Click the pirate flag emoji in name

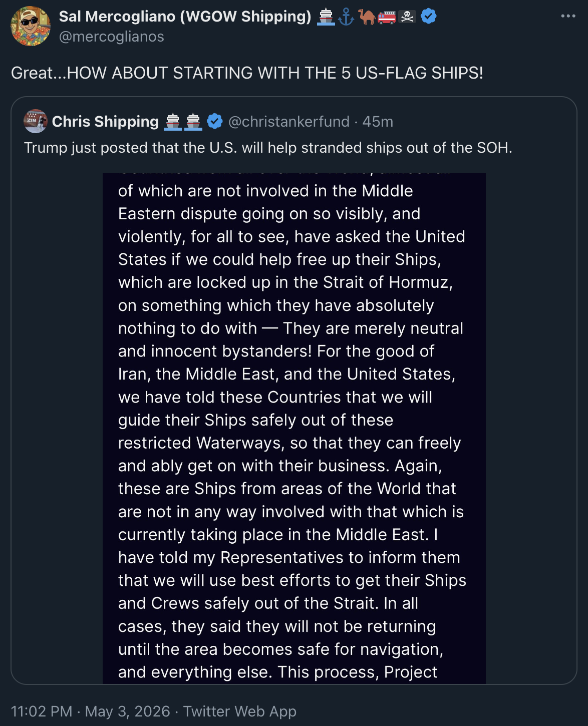point(408,17)
